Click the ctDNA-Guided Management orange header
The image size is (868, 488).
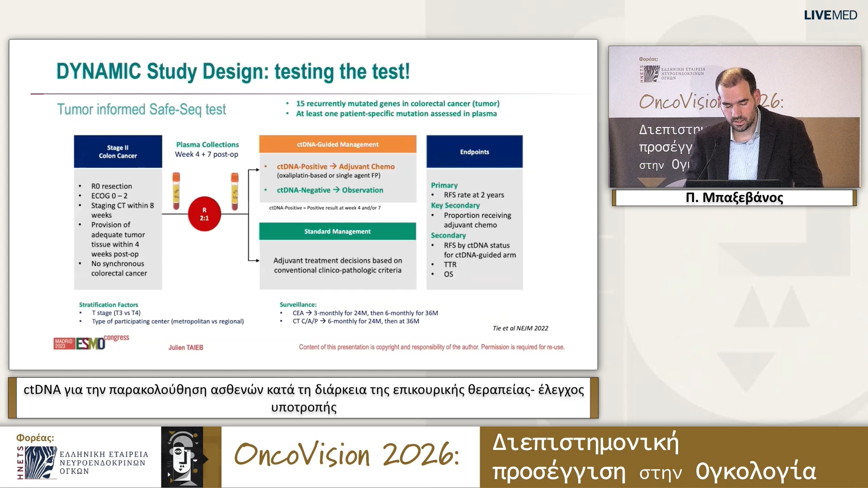pos(337,145)
